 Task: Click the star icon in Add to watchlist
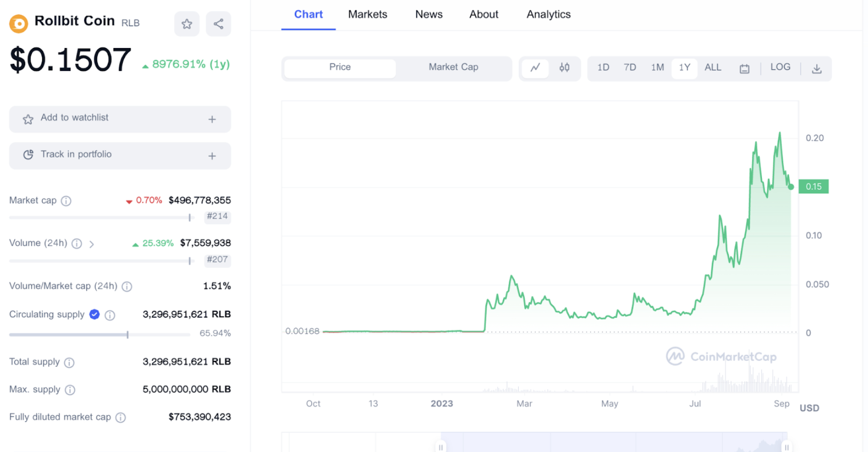(x=28, y=119)
